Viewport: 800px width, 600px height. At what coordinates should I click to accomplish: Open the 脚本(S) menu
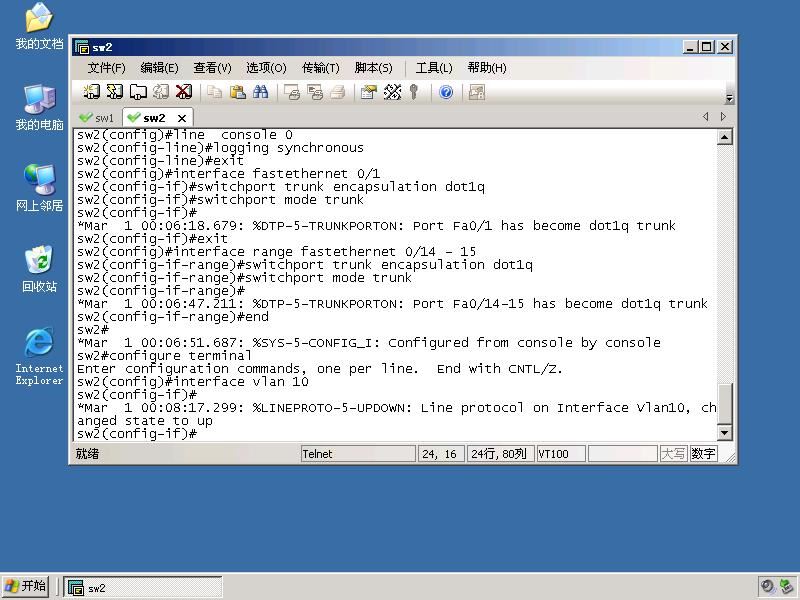(373, 68)
